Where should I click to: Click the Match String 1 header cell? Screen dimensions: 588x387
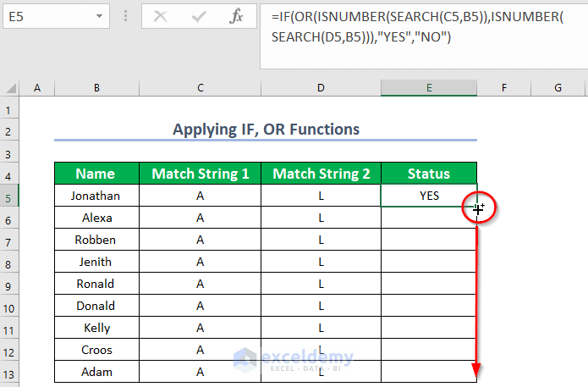click(200, 174)
